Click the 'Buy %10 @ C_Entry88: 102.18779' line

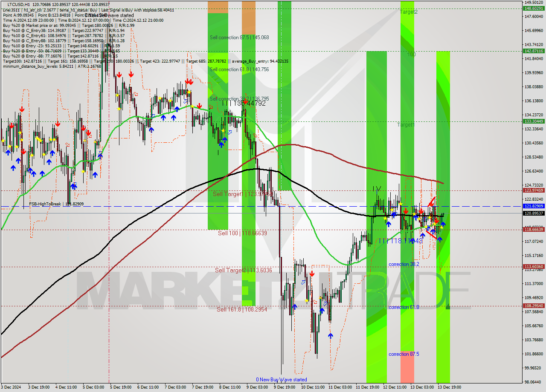click(64, 40)
